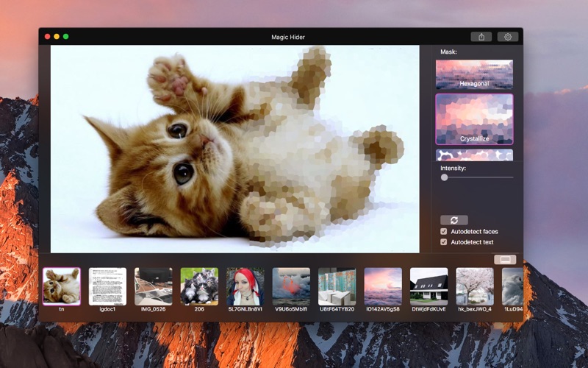Select the IMG_0526 thumbnail

click(x=154, y=286)
